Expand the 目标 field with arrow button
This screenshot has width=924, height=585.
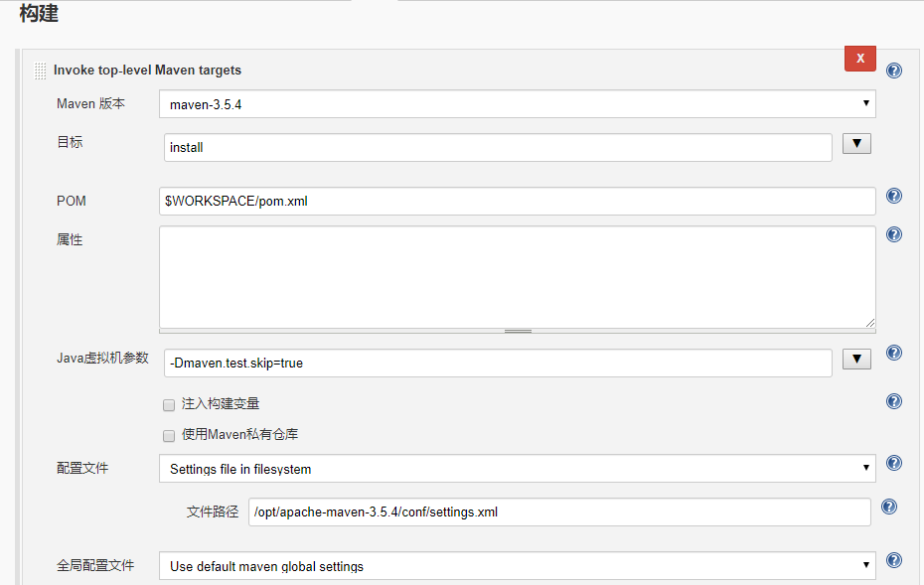[x=856, y=144]
